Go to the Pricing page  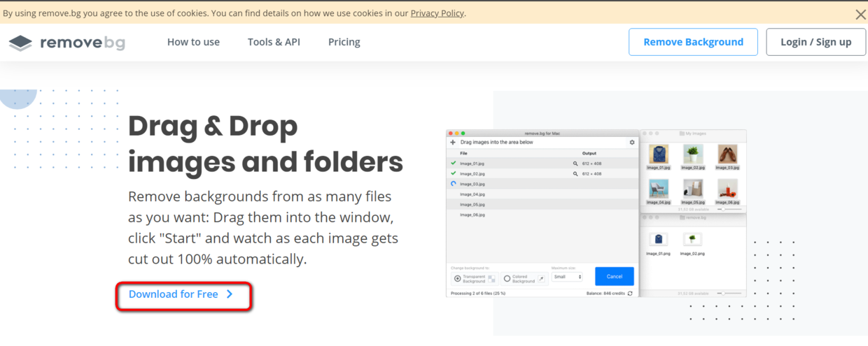point(344,42)
